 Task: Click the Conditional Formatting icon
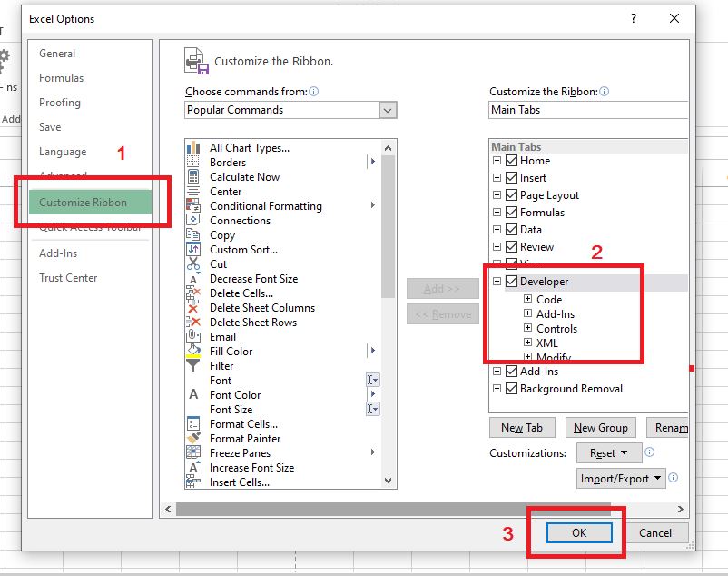pos(193,206)
